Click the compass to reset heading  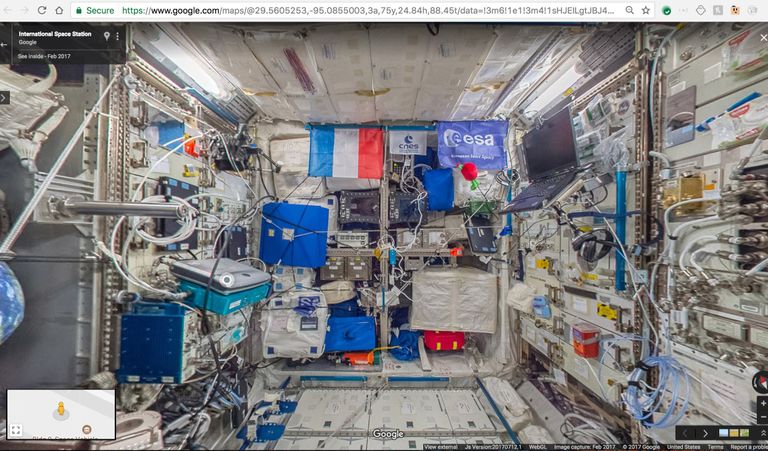760,382
